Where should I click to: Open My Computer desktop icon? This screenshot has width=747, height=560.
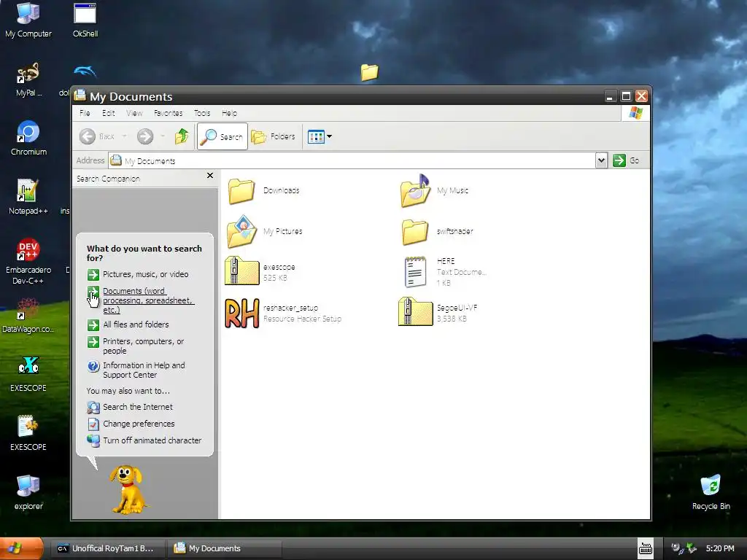coord(28,20)
